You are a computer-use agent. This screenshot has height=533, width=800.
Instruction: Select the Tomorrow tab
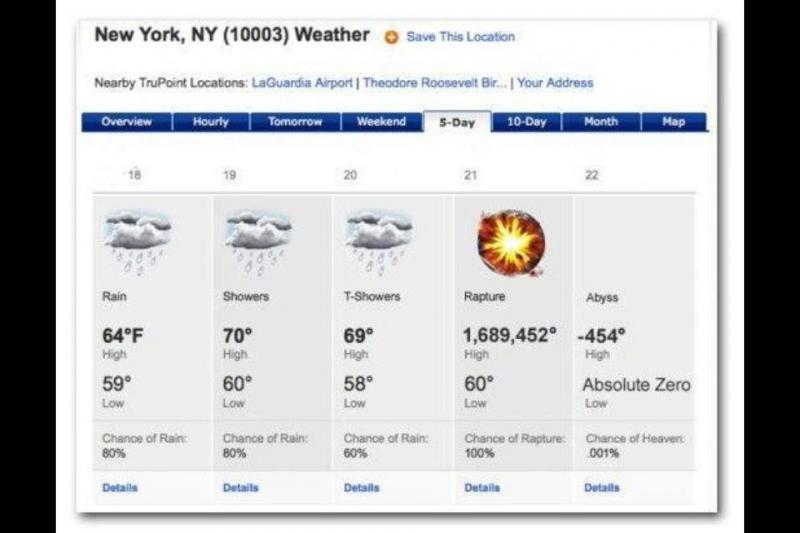[295, 122]
